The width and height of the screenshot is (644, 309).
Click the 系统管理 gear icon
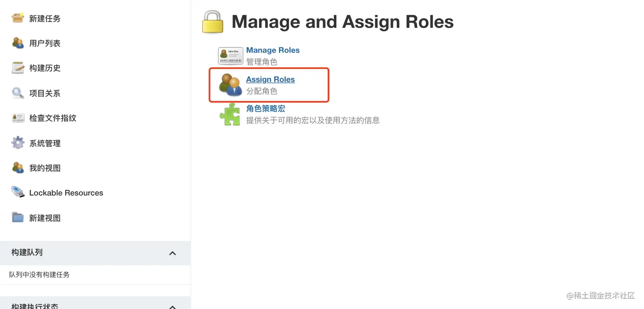(18, 143)
